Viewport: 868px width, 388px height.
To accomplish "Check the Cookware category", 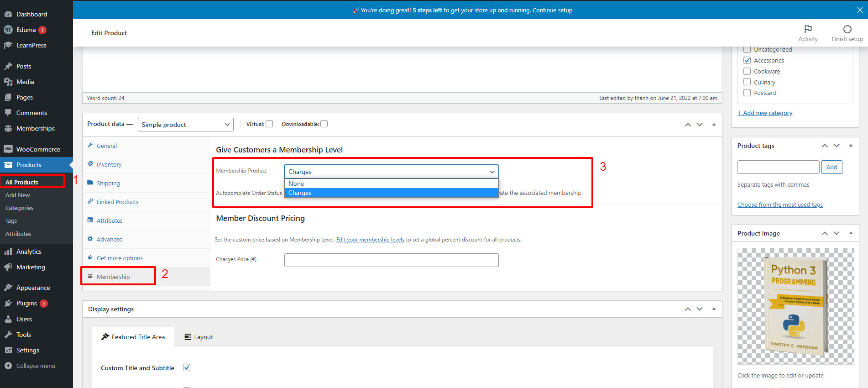I will point(747,71).
